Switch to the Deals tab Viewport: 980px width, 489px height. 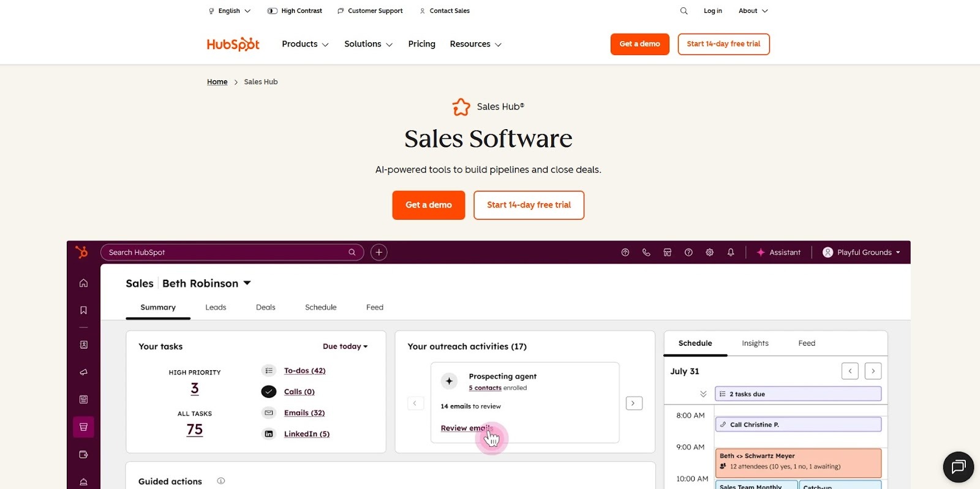click(x=266, y=307)
